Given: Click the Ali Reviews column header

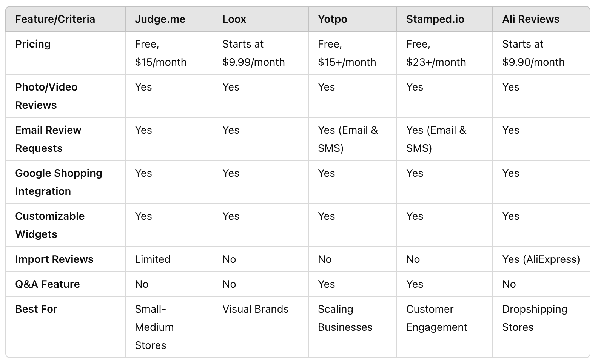Looking at the screenshot, I should point(530,19).
